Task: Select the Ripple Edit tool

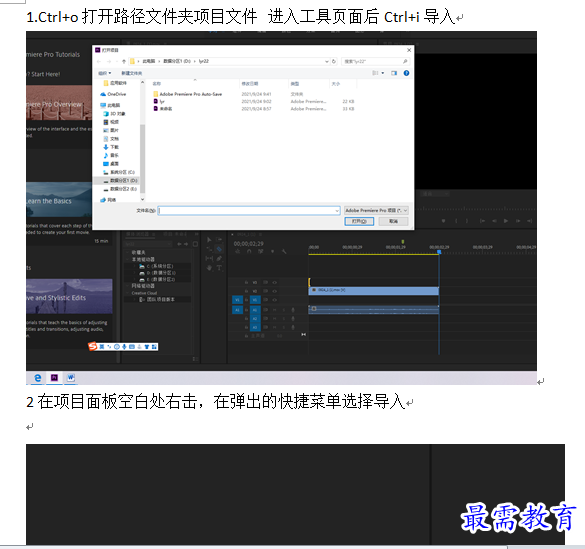Action: click(209, 249)
